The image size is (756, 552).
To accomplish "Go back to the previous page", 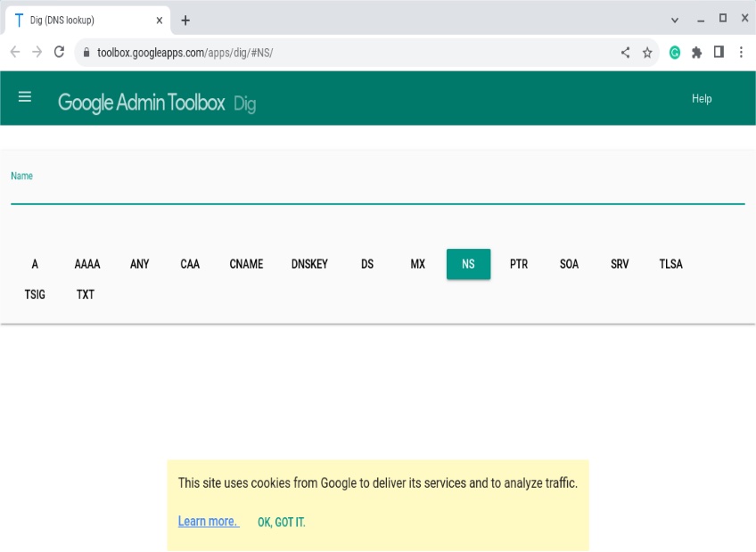I will (x=15, y=52).
